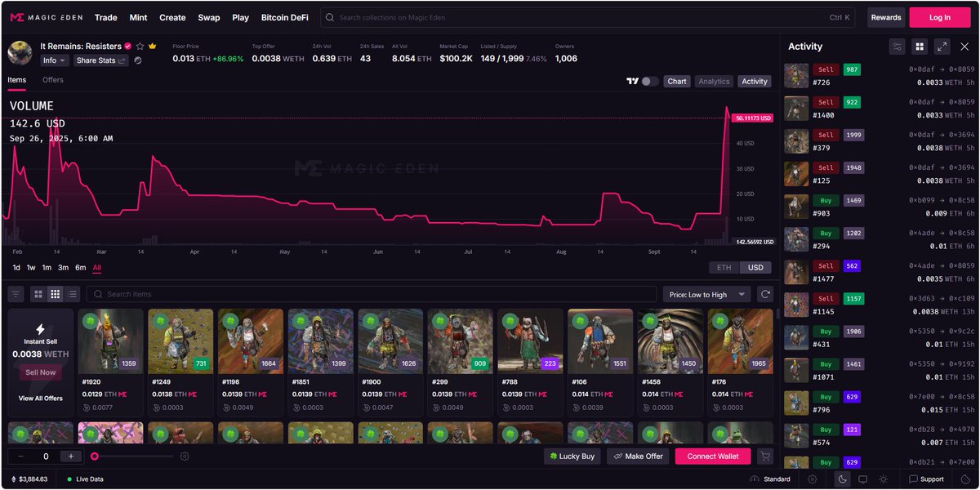980x490 pixels.
Task: Toggle the TradingView chart switch
Action: point(650,81)
